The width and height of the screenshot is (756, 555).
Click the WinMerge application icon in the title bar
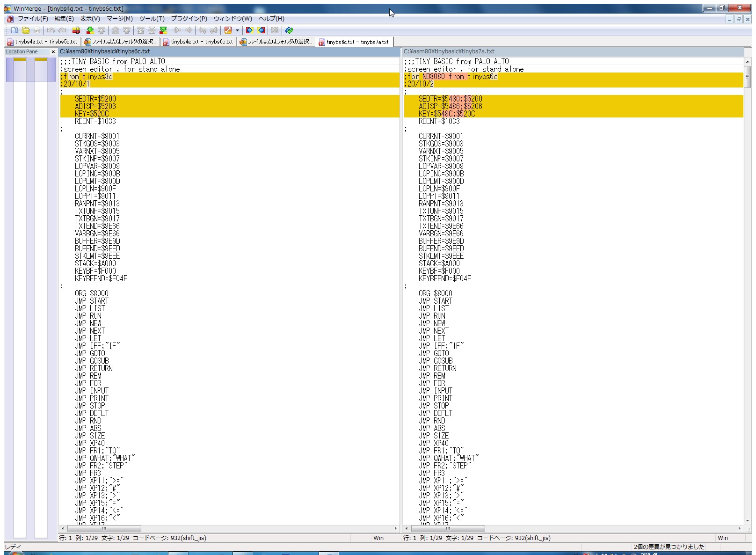(8, 8)
